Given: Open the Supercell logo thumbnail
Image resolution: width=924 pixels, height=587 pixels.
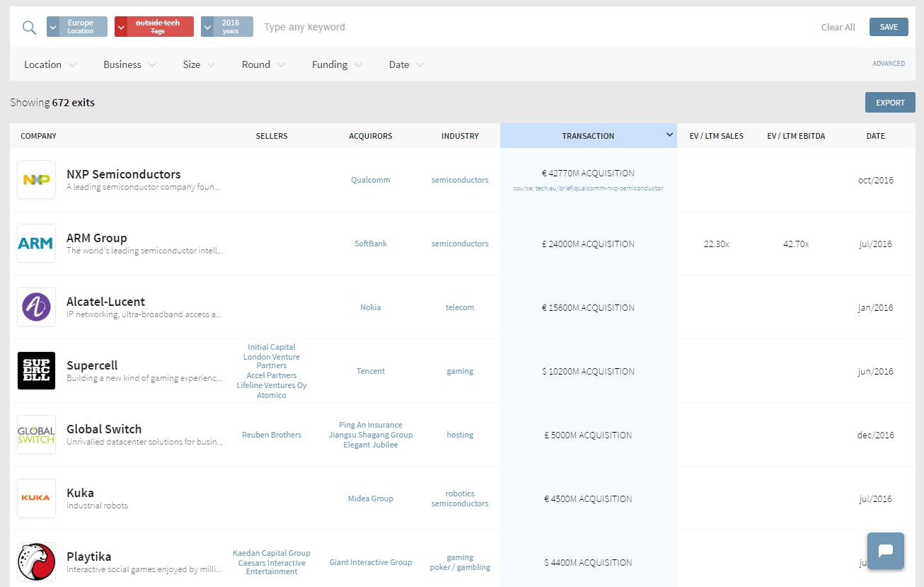Looking at the screenshot, I should coord(36,371).
